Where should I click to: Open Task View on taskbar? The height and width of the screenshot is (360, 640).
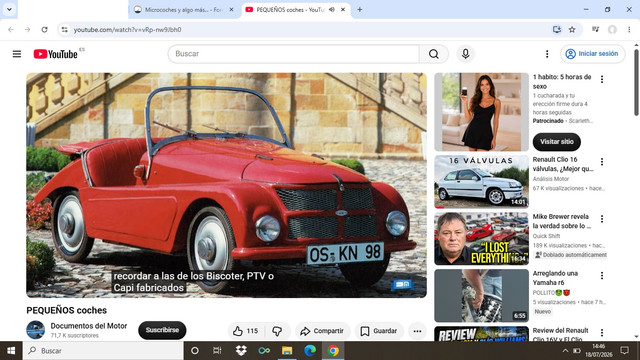[x=217, y=351]
